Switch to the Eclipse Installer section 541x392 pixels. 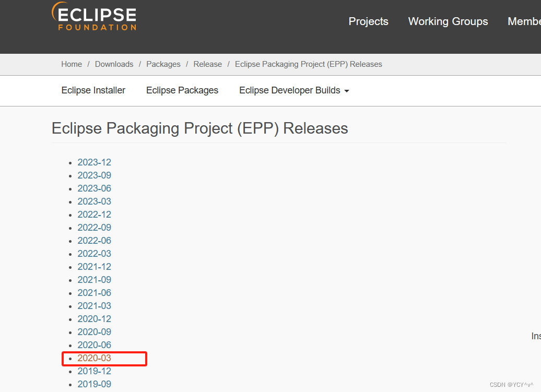(93, 90)
